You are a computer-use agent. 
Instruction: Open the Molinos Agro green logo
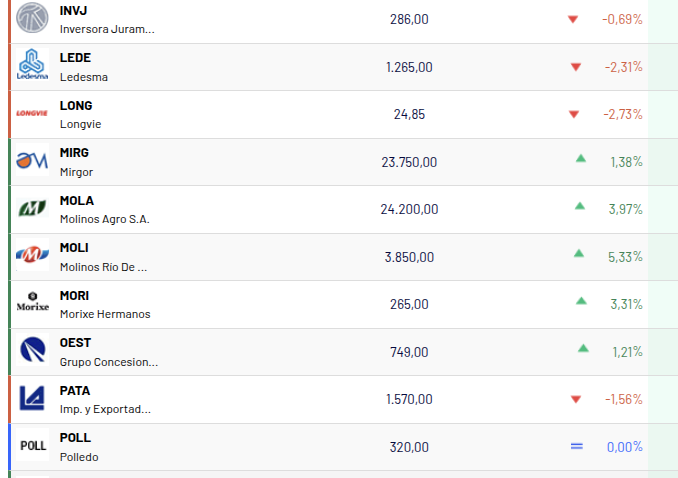point(32,209)
